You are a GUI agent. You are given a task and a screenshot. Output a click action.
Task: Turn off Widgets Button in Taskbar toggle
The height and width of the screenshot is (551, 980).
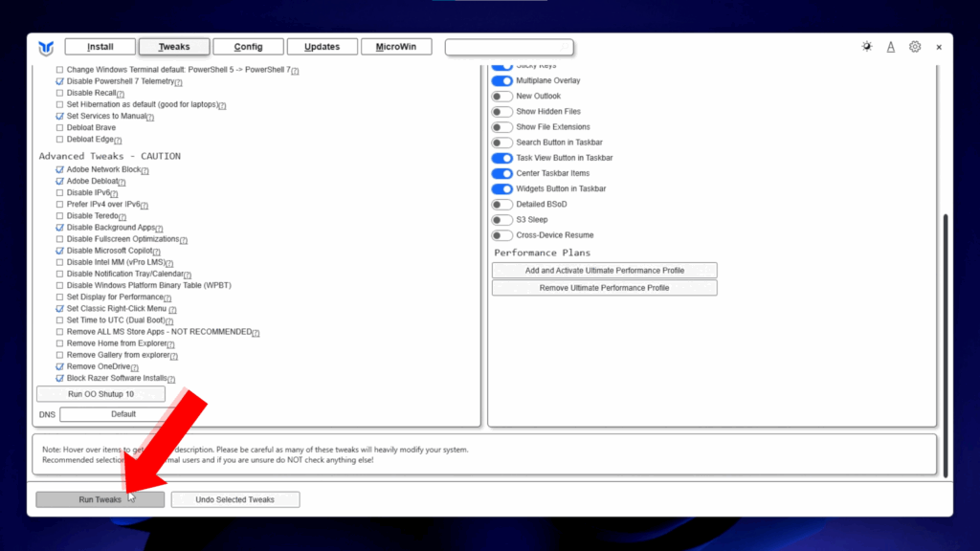(501, 188)
